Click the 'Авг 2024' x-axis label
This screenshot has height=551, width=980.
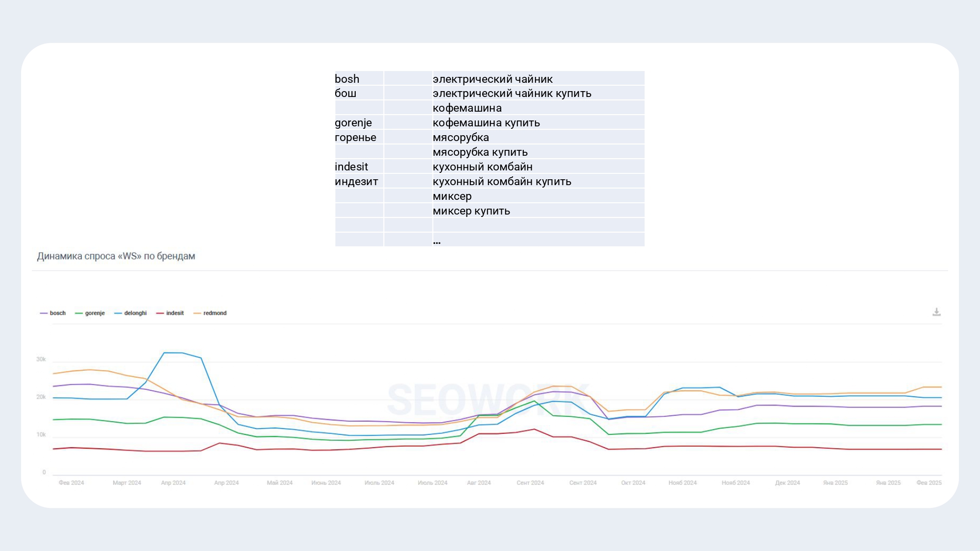point(479,483)
